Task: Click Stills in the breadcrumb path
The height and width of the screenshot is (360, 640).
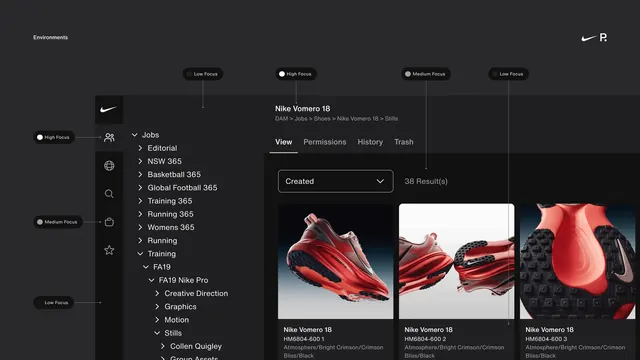Action: [391, 119]
